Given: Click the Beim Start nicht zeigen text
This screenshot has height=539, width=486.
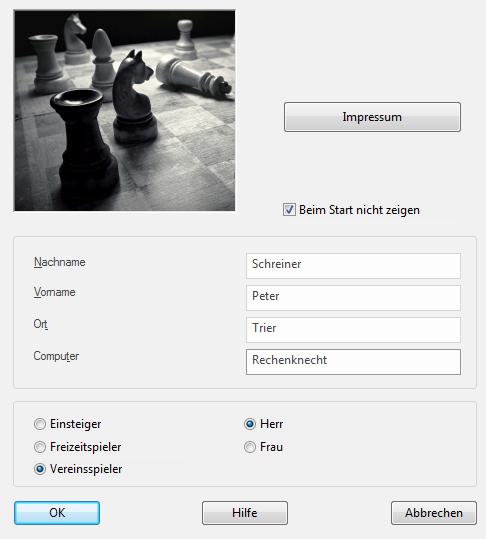Looking at the screenshot, I should click(359, 210).
